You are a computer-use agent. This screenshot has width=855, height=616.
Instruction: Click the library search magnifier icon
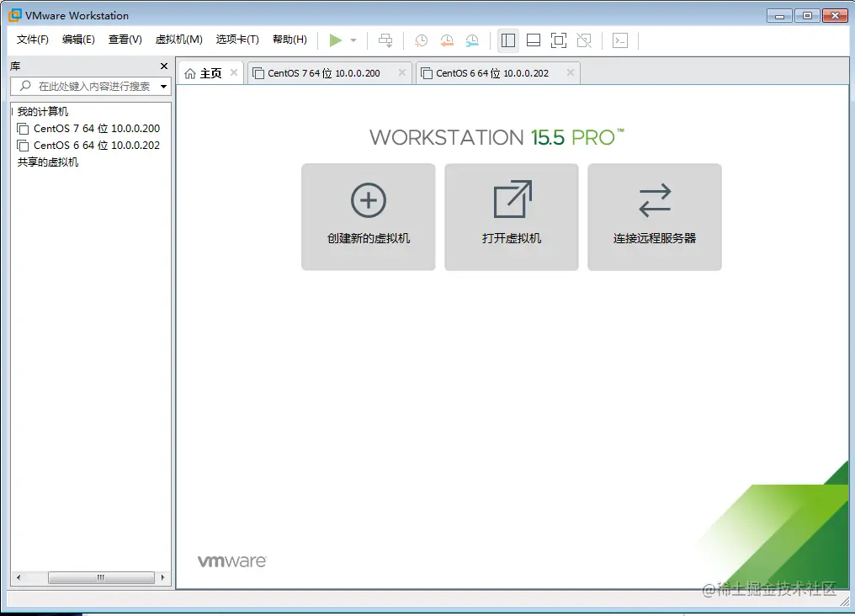click(25, 86)
